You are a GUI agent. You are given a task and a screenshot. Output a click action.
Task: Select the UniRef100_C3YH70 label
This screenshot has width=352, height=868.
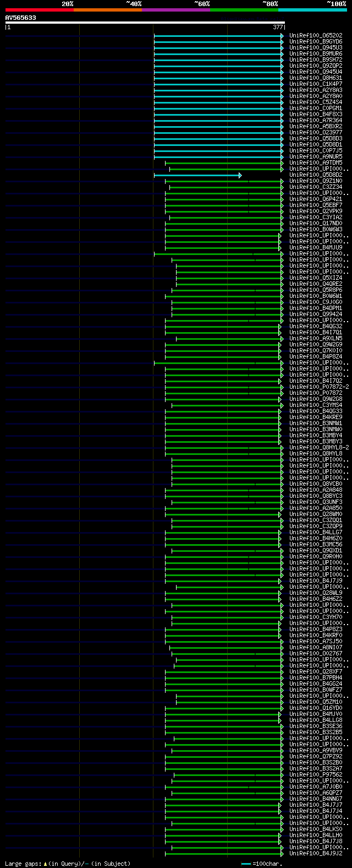pos(316,617)
